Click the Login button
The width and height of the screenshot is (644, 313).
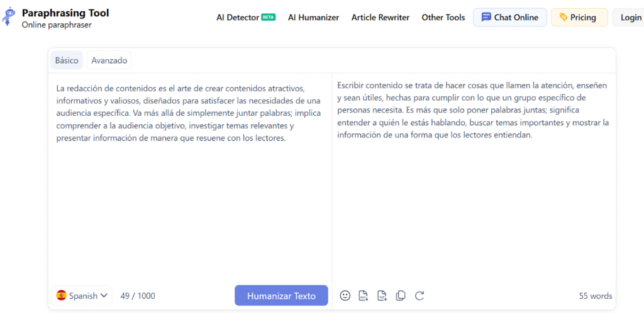coord(630,18)
